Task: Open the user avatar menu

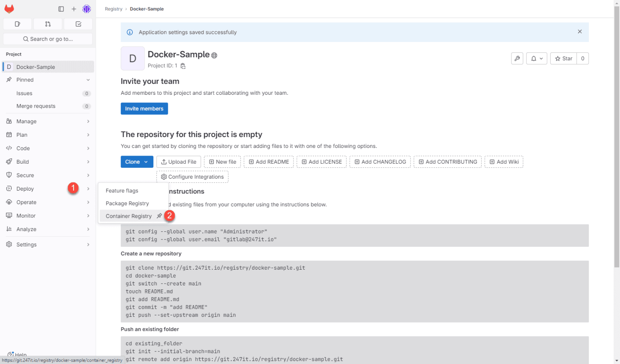Action: [x=87, y=9]
